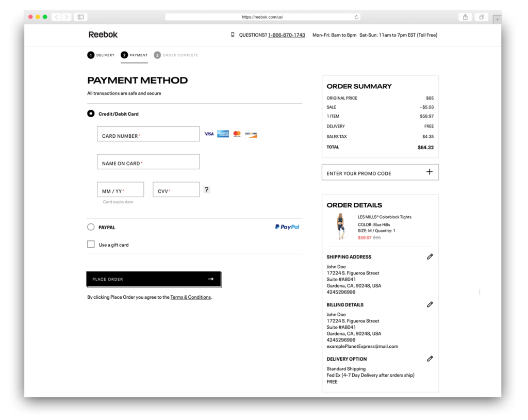Click the $4.35 sales tax amount

[428, 137]
